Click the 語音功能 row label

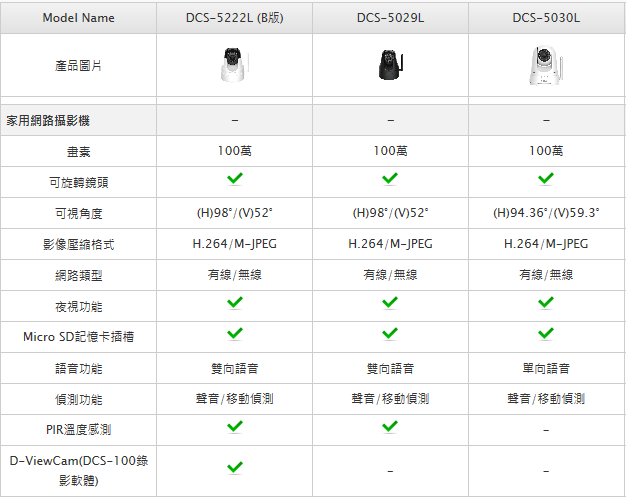[x=79, y=369]
